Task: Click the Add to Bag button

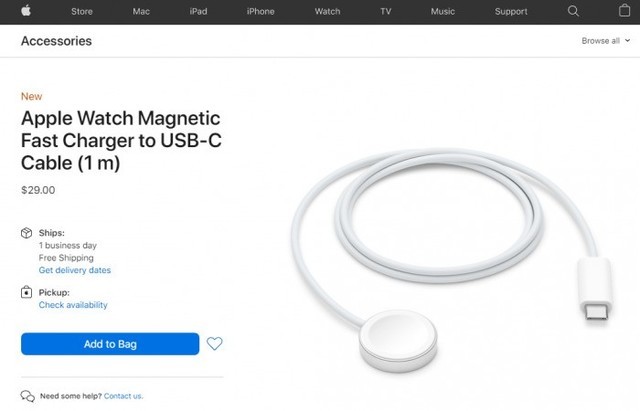Action: [110, 344]
